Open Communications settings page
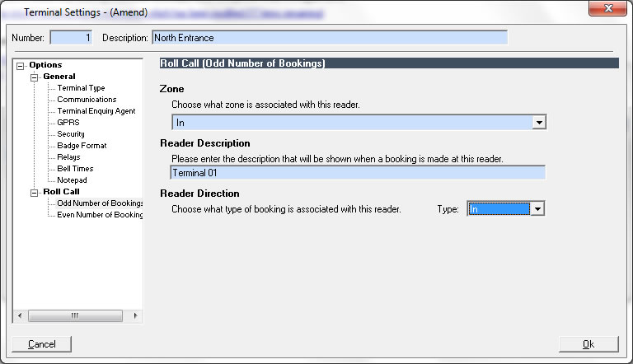The image size is (633, 364). (87, 100)
